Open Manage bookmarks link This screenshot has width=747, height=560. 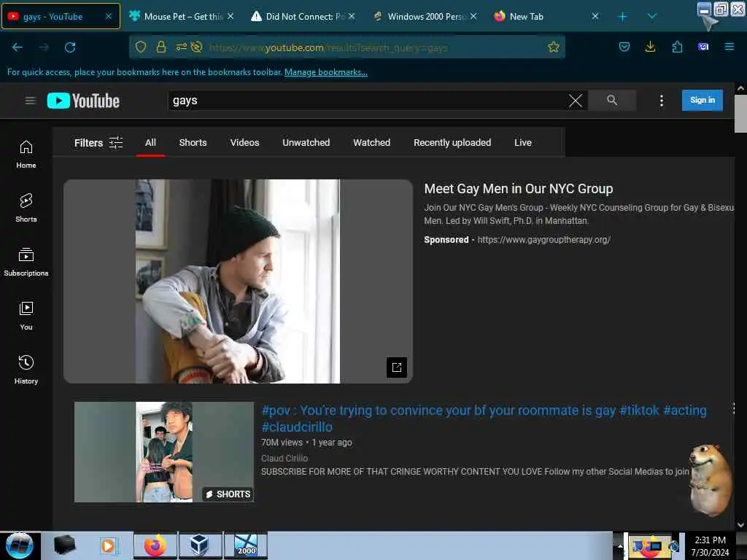(326, 72)
